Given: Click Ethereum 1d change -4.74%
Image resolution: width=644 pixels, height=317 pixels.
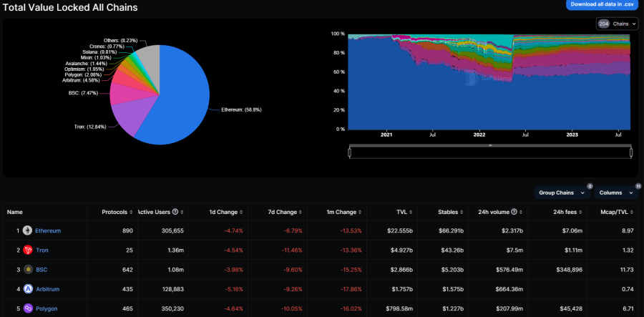Looking at the screenshot, I should pyautogui.click(x=233, y=230).
